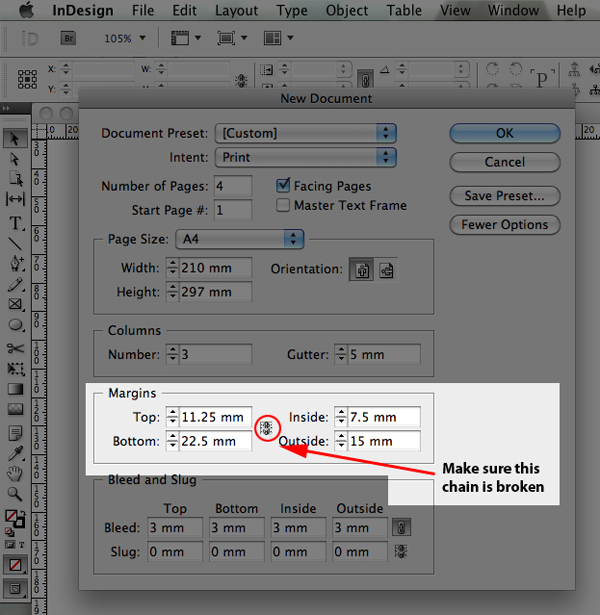Choose the Hand tool
This screenshot has width=600, height=615.
click(15, 474)
